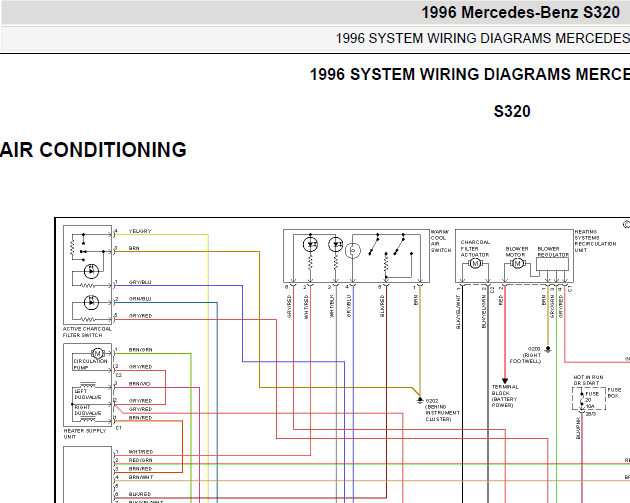Click the "AIR CONDITIONING" section heading
Screen dimensions: 630x503
[x=93, y=150]
